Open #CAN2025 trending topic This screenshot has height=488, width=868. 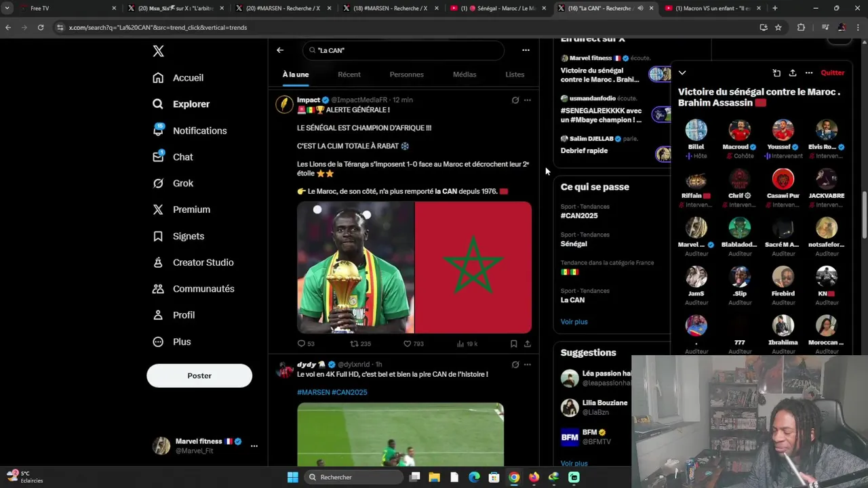click(579, 216)
